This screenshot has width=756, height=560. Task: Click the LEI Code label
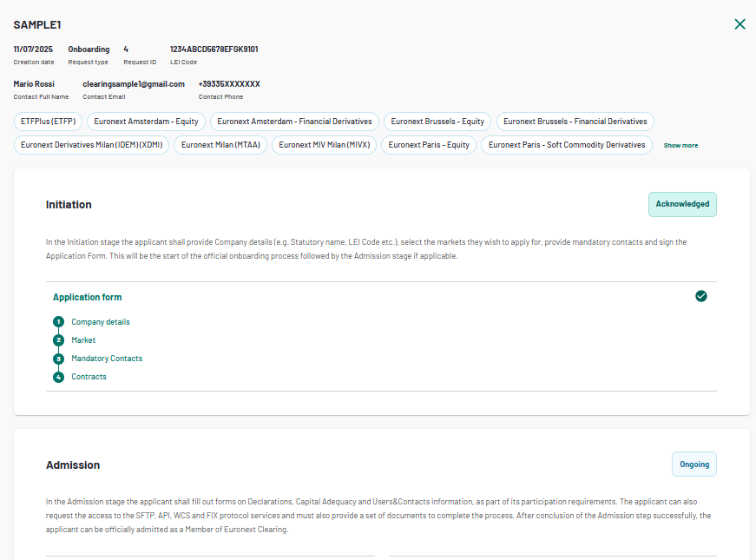click(183, 63)
